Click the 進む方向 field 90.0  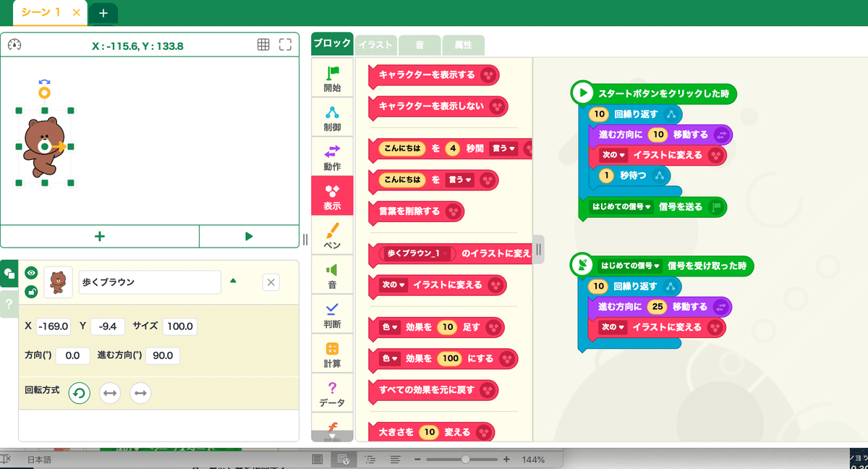pyautogui.click(x=163, y=356)
